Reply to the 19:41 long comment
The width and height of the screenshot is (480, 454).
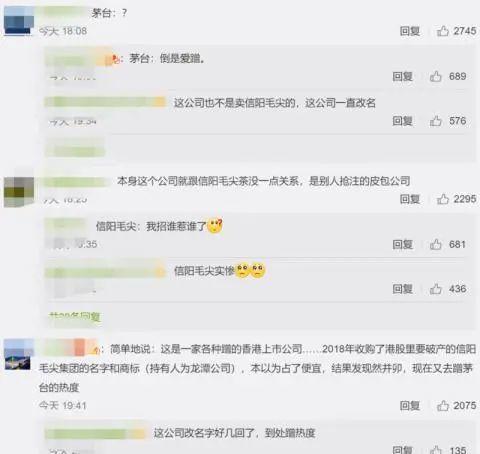click(x=410, y=406)
